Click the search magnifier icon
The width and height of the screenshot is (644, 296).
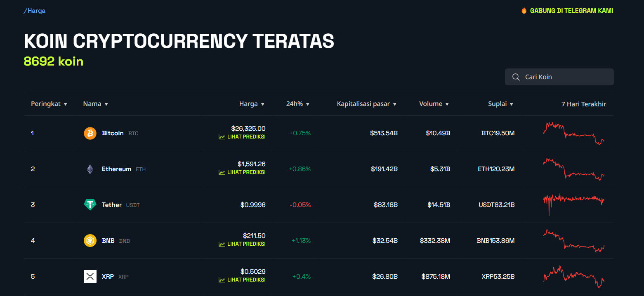tap(516, 77)
